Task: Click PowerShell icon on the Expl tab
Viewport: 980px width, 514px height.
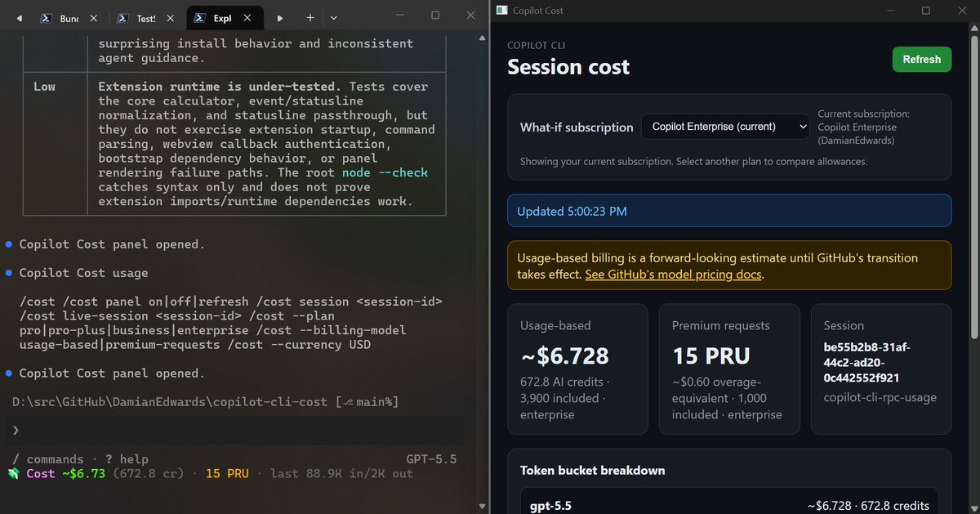Action: click(x=200, y=17)
